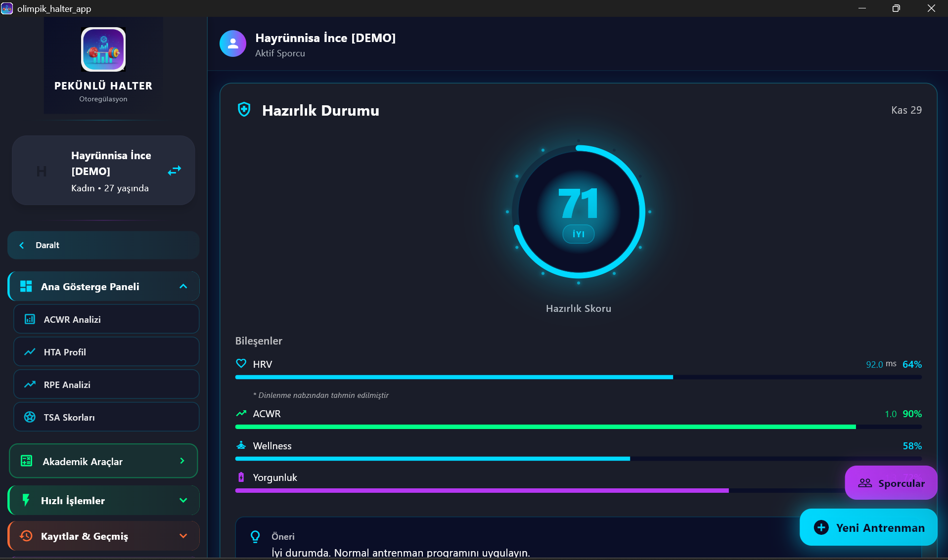Click the Öneri lightbulb icon

255,537
